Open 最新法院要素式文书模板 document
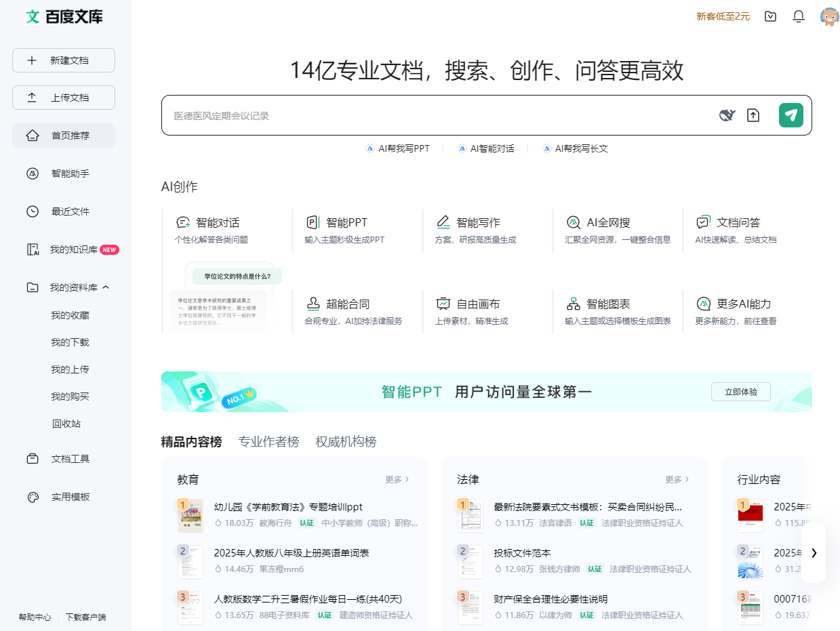Viewport: 840px width, 631px height. pyautogui.click(x=588, y=507)
